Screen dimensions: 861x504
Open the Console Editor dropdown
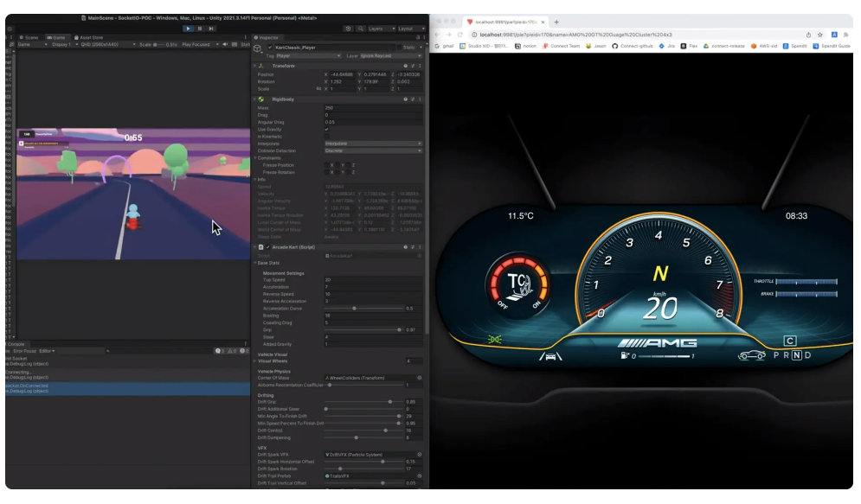[47, 351]
